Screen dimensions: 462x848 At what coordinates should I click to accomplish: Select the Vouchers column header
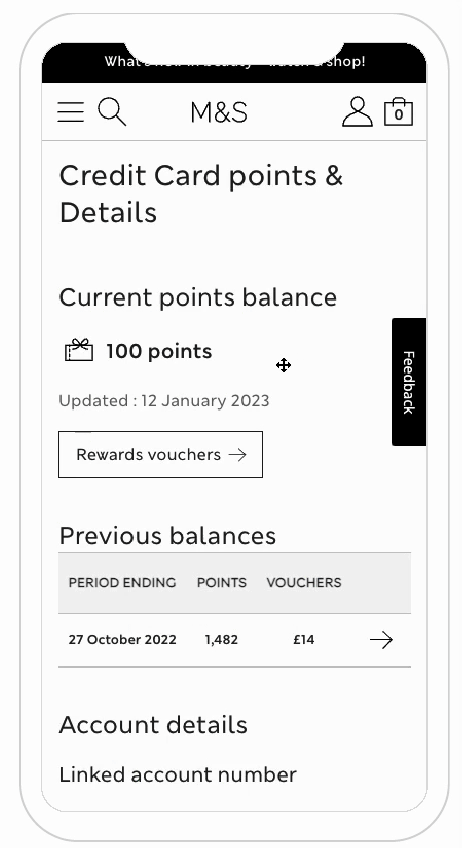(x=304, y=582)
